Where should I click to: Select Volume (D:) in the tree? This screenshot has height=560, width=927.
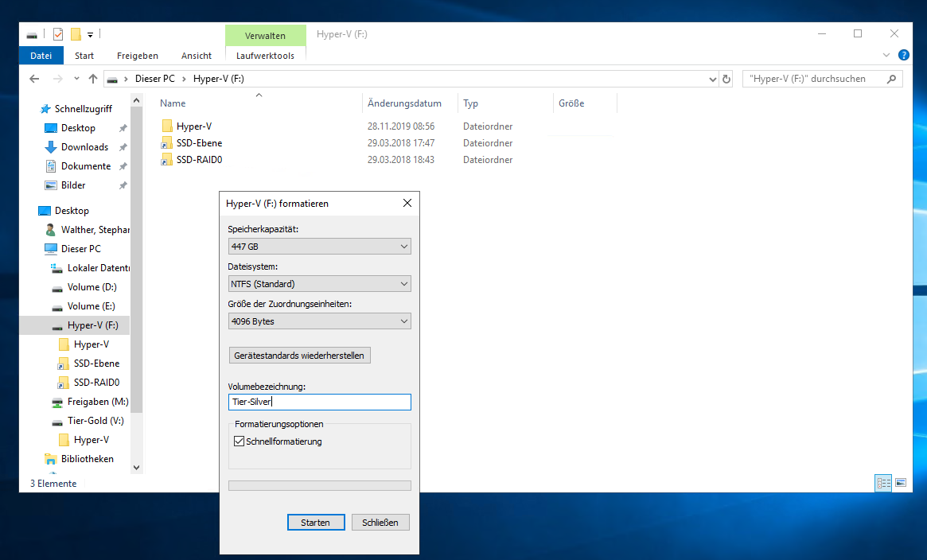(92, 287)
